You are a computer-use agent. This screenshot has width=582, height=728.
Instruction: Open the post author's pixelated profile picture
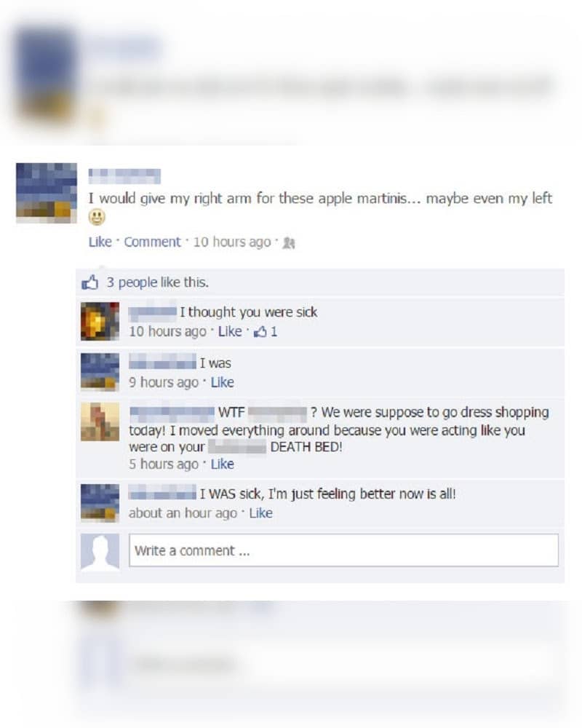[47, 193]
